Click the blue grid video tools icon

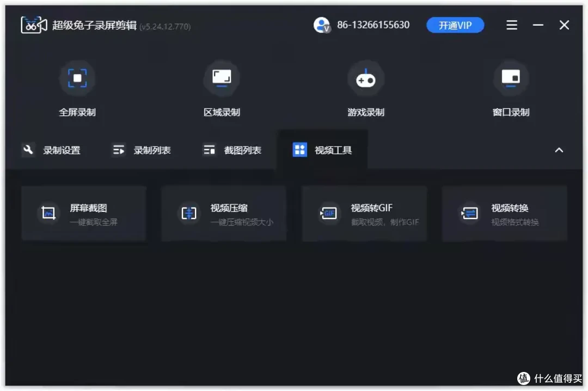[x=299, y=150]
